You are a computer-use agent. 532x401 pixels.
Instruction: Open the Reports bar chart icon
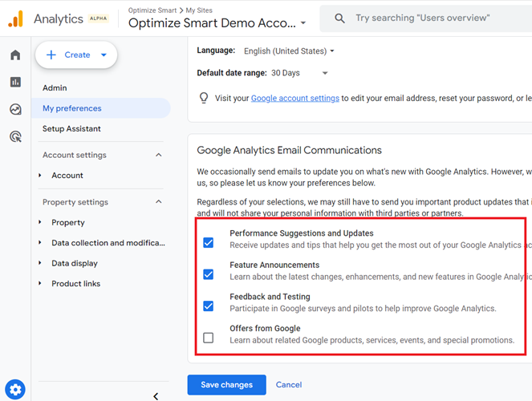(x=15, y=82)
